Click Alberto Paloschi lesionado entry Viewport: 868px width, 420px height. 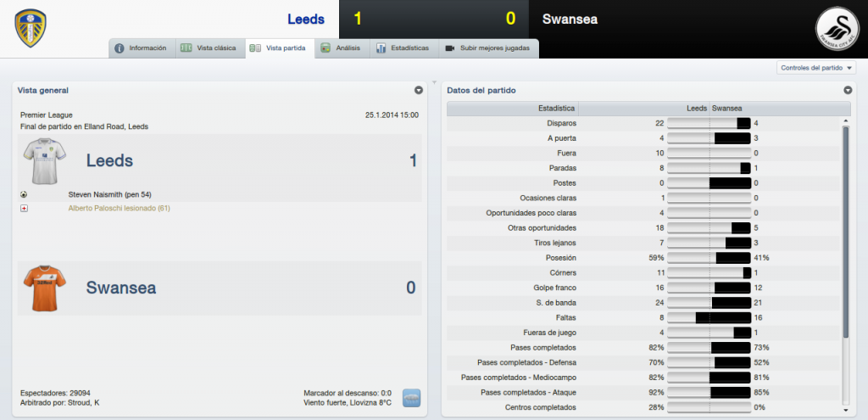[119, 209]
